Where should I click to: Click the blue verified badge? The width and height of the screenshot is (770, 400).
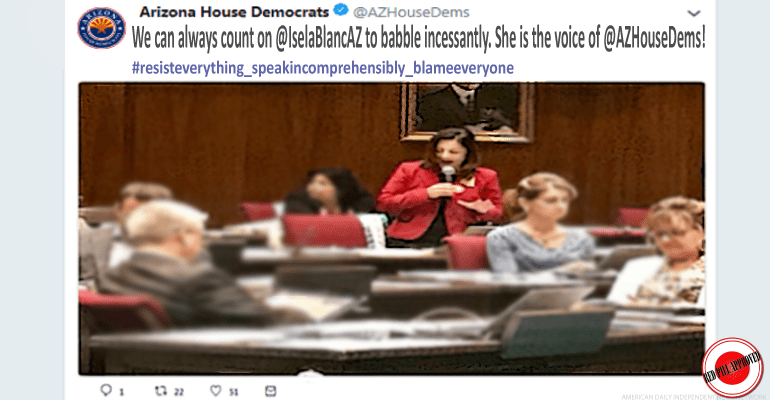[x=341, y=10]
